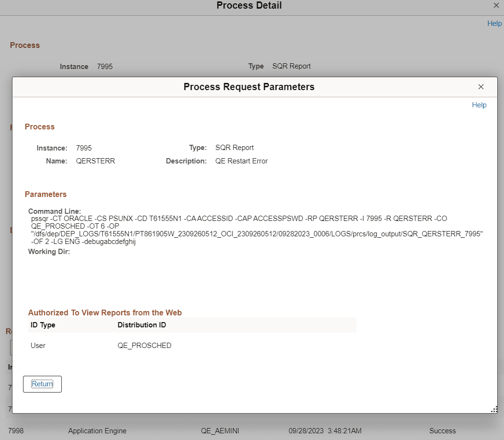Click the Success status for process 7998
The height and width of the screenshot is (440, 504).
[442, 431]
